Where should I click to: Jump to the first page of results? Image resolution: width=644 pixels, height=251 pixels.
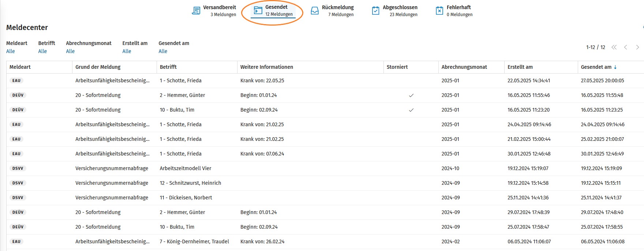tap(614, 47)
